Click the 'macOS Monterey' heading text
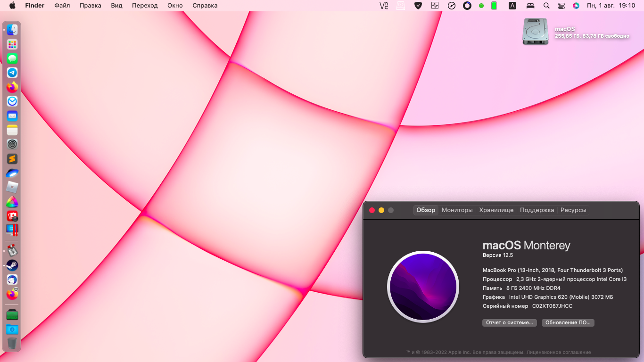 [x=527, y=245]
